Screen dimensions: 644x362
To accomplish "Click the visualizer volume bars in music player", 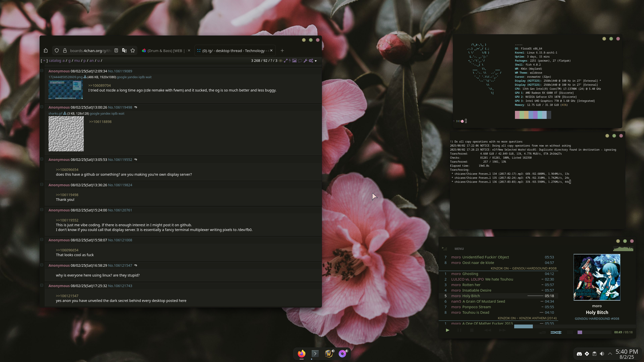I will (623, 249).
